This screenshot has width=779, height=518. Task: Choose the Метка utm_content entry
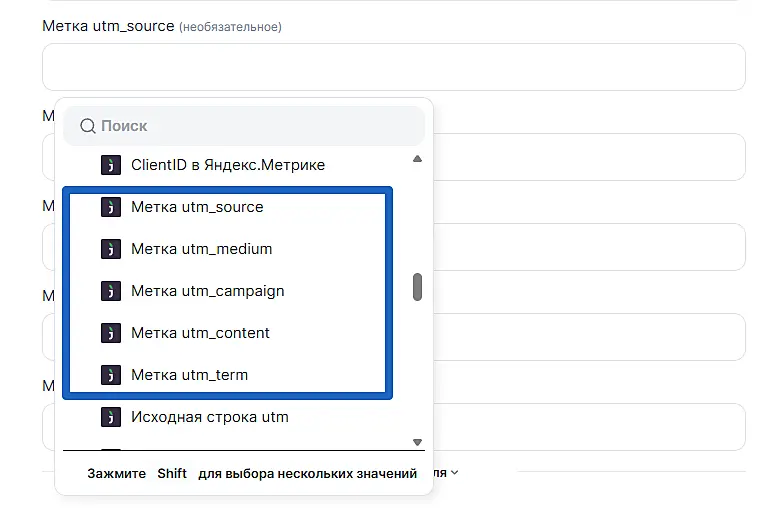coord(200,333)
